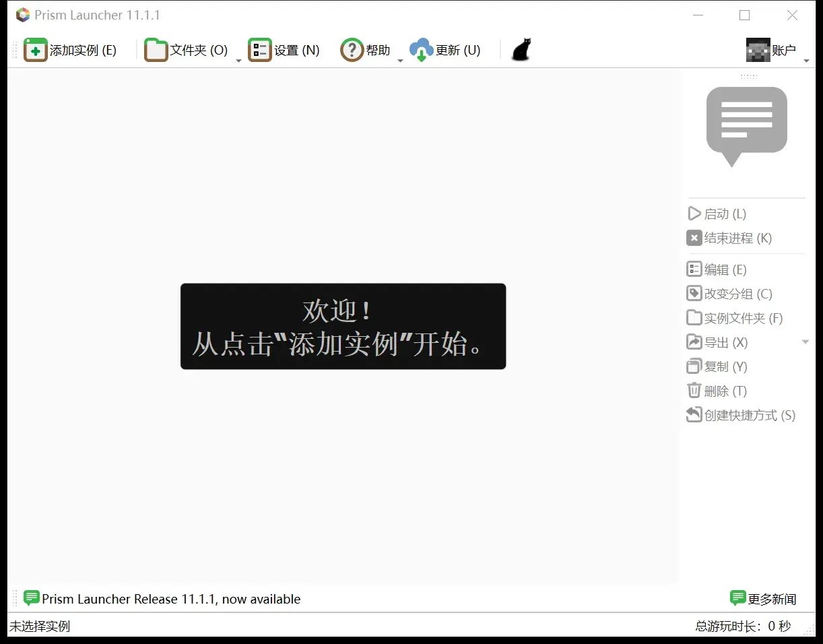Click the main toolbar drag handle

coord(14,51)
